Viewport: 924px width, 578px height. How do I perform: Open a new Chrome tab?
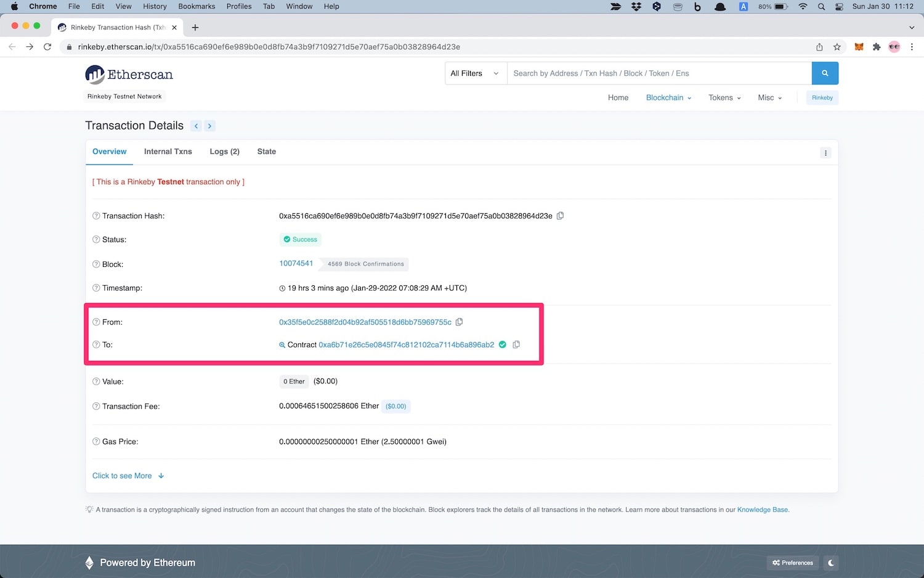[x=195, y=27]
